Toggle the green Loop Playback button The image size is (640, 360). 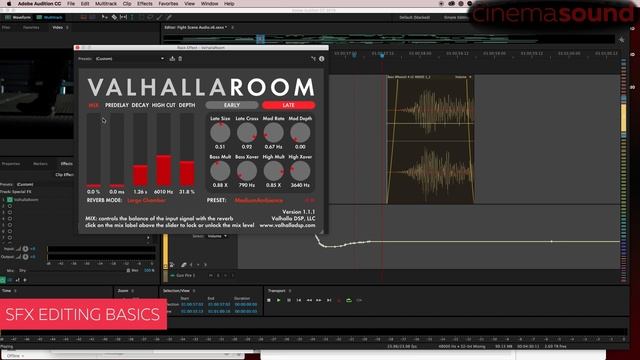pyautogui.click(x=349, y=300)
